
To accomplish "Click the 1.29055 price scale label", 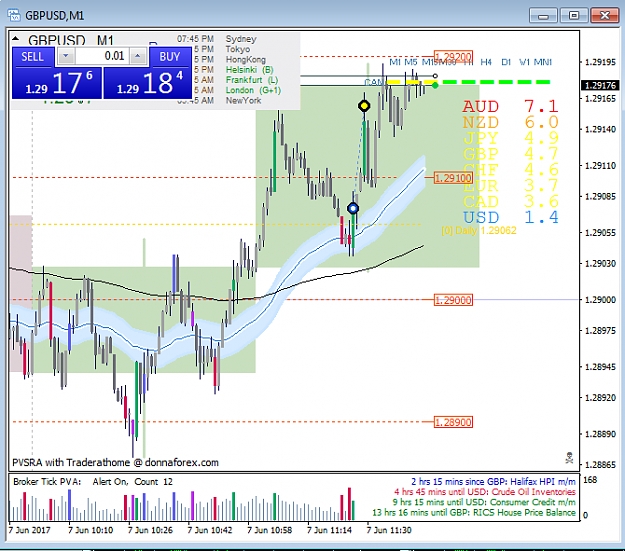I will [x=600, y=233].
